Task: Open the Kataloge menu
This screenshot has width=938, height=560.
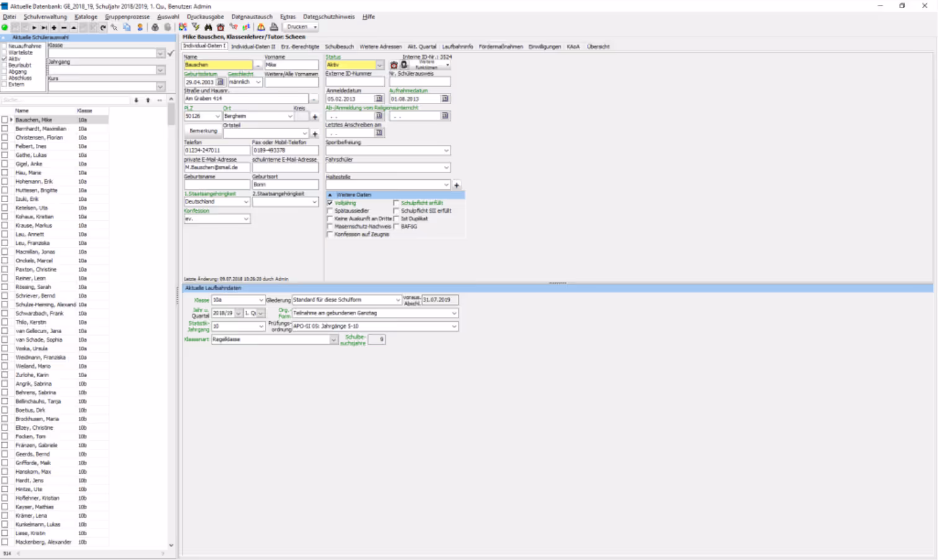Action: point(86,17)
